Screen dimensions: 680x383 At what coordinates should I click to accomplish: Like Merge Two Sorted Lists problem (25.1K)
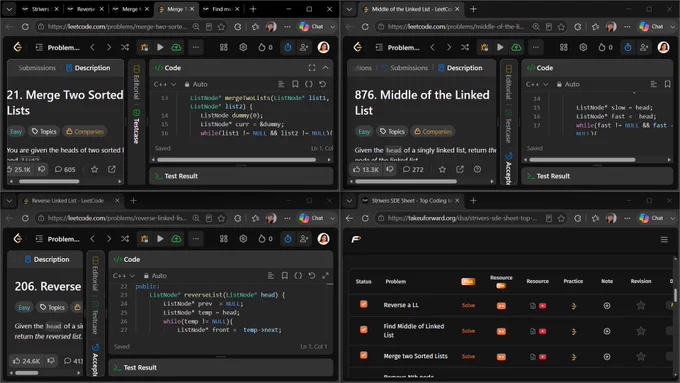point(19,169)
